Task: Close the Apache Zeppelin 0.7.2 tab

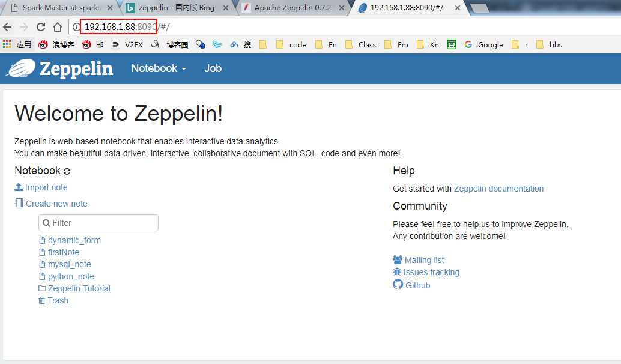Action: click(341, 8)
